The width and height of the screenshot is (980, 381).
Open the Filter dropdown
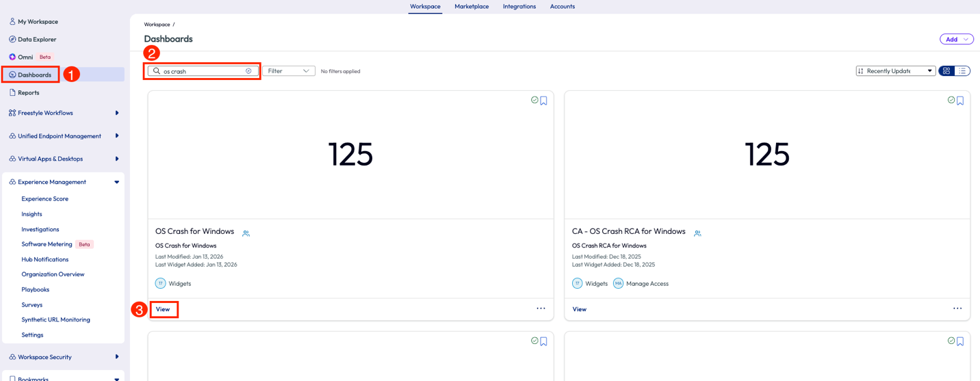288,71
